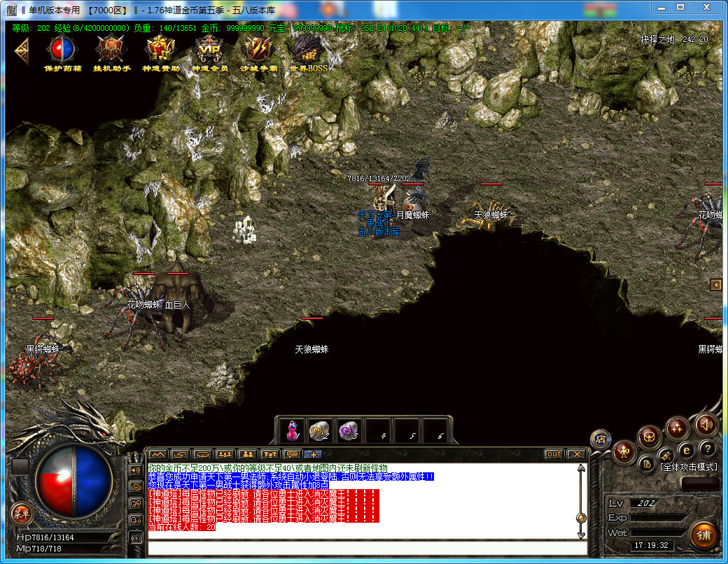Open the orange 铺 stall button
The image size is (728, 564).
pos(703,535)
